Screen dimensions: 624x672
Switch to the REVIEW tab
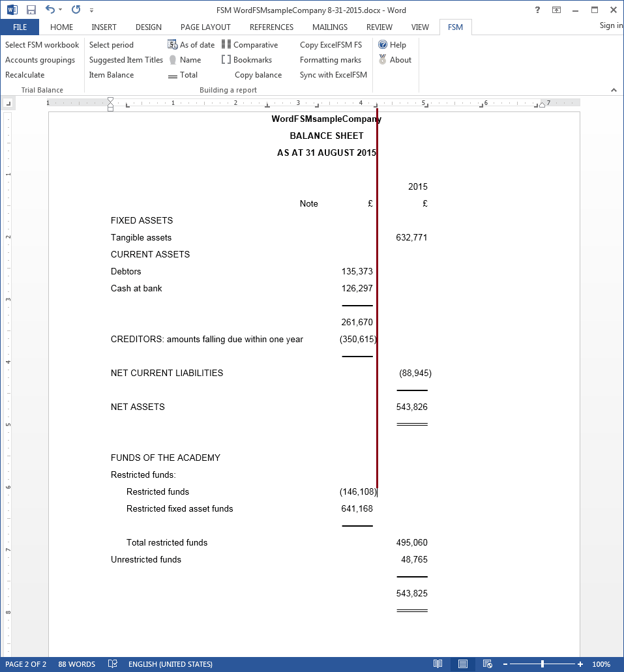tap(379, 27)
